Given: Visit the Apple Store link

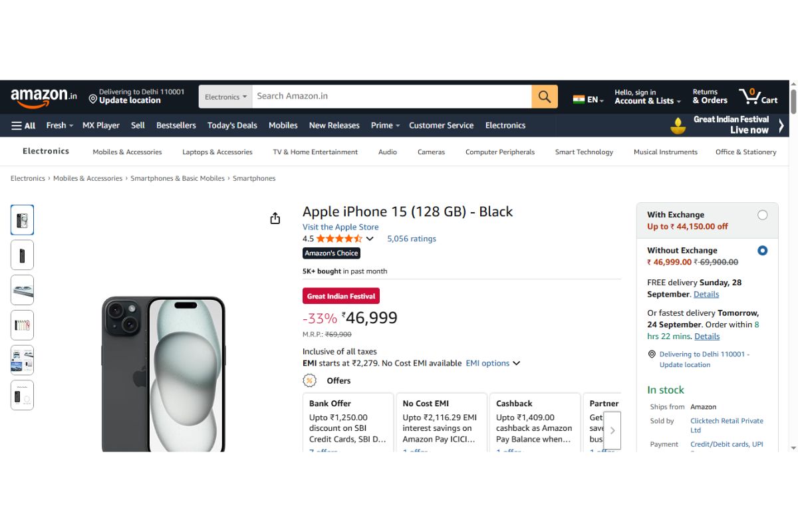Looking at the screenshot, I should (340, 227).
